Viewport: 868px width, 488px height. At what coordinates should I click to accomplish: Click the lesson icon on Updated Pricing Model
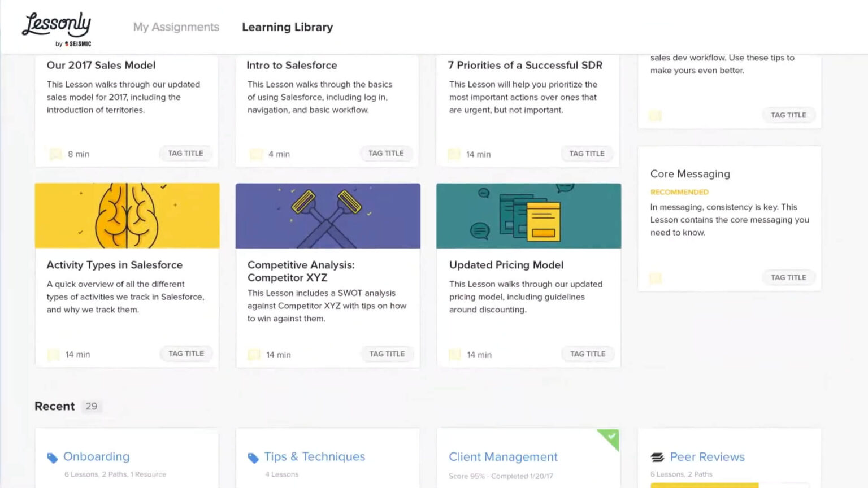[x=454, y=354]
